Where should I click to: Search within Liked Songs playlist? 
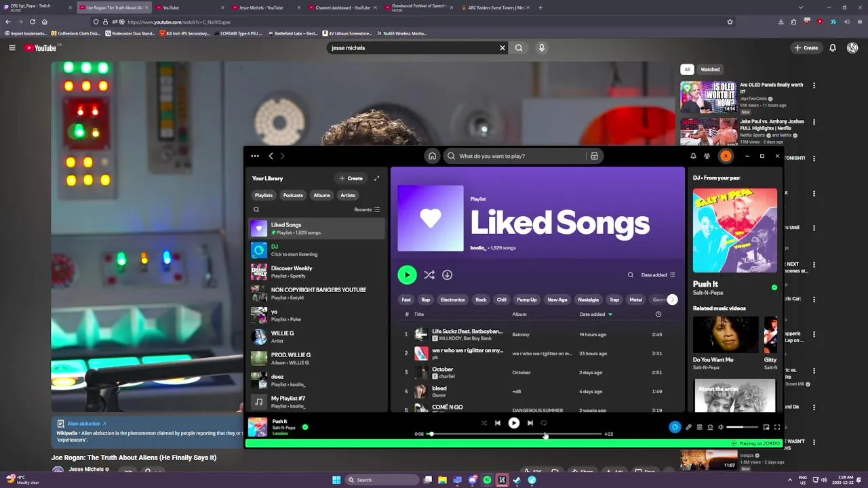(630, 275)
